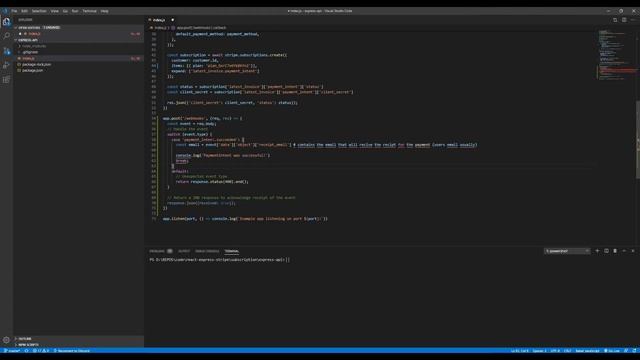Click the Reconnect to Discord status item
This screenshot has width=640, height=360.
(x=71, y=351)
